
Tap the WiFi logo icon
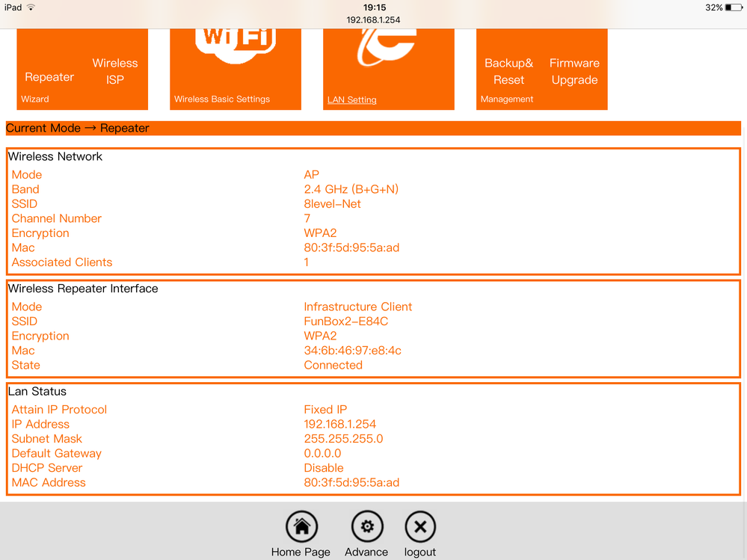[236, 41]
